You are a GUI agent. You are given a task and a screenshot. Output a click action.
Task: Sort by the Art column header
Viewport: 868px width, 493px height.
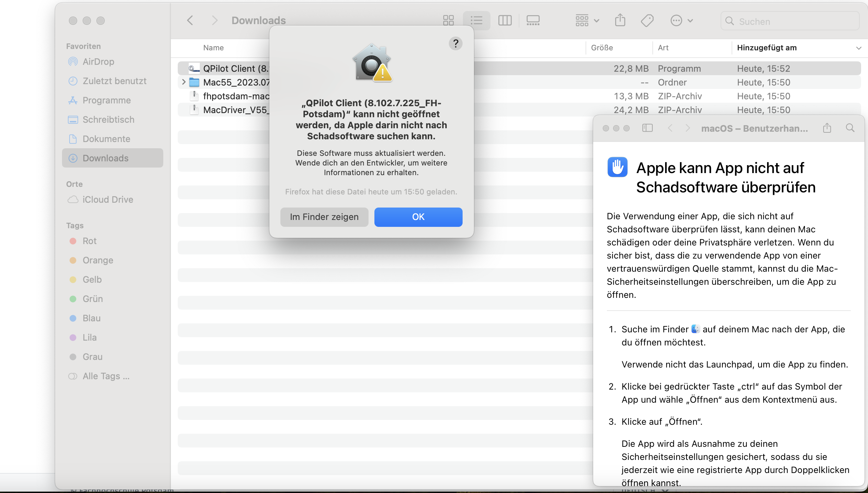point(663,48)
